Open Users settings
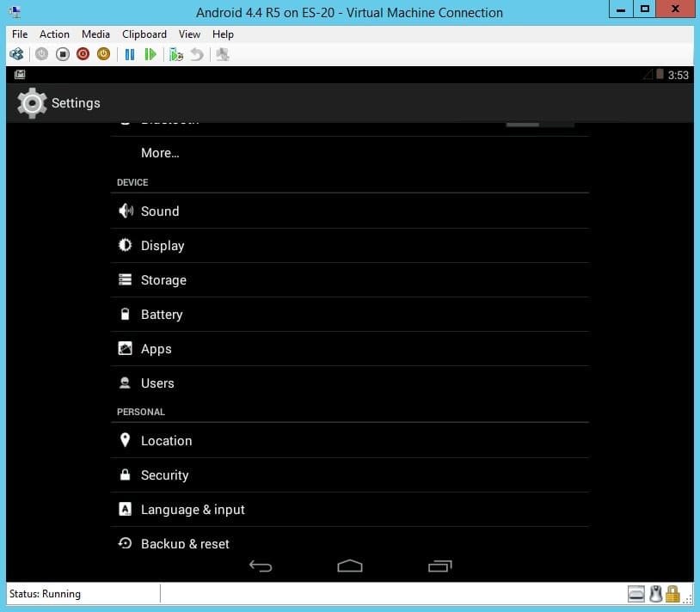This screenshot has width=700, height=612. tap(349, 383)
